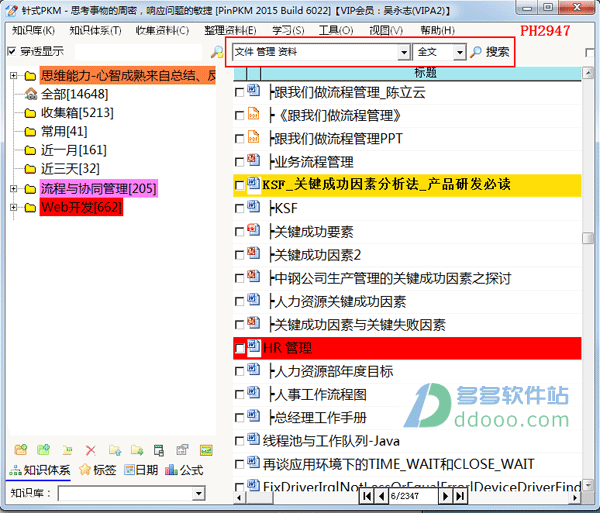The width and height of the screenshot is (600, 513).
Task: Click the orange file icon of 《跟我们做流程管理》
Action: coord(253,114)
